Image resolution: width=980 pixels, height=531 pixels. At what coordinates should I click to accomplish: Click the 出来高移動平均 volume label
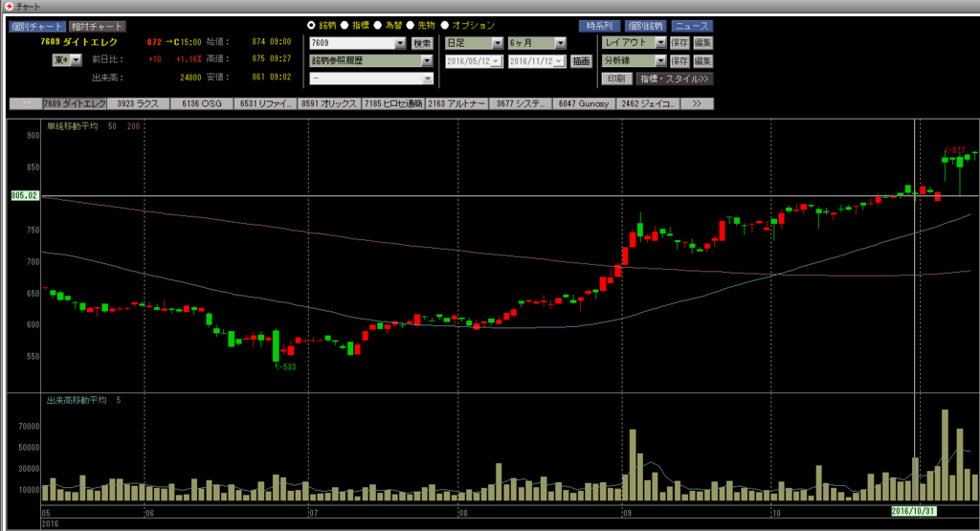(x=77, y=400)
